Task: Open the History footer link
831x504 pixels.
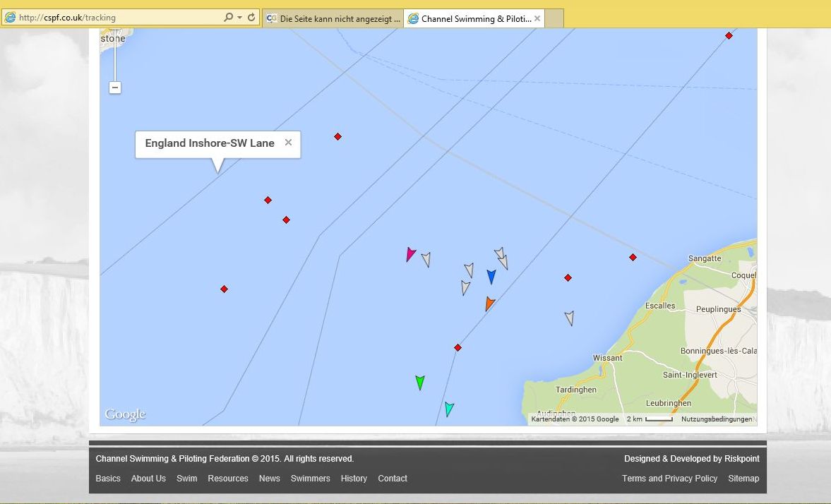Action: click(354, 478)
